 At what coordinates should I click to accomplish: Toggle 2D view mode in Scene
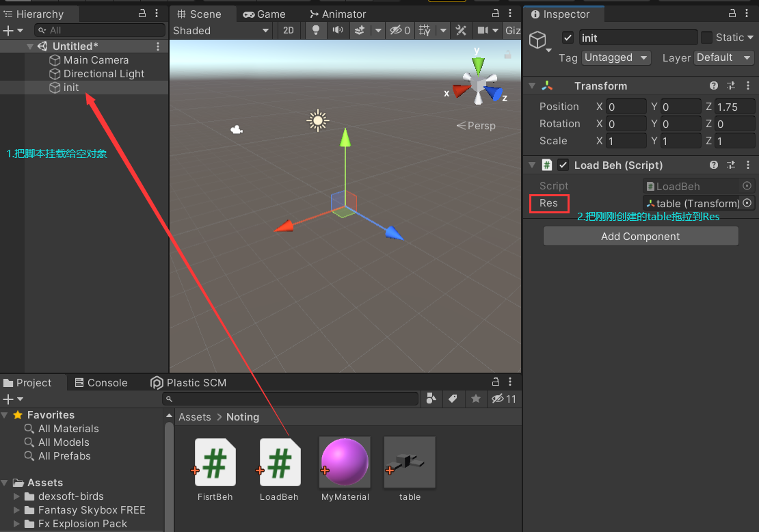point(289,31)
